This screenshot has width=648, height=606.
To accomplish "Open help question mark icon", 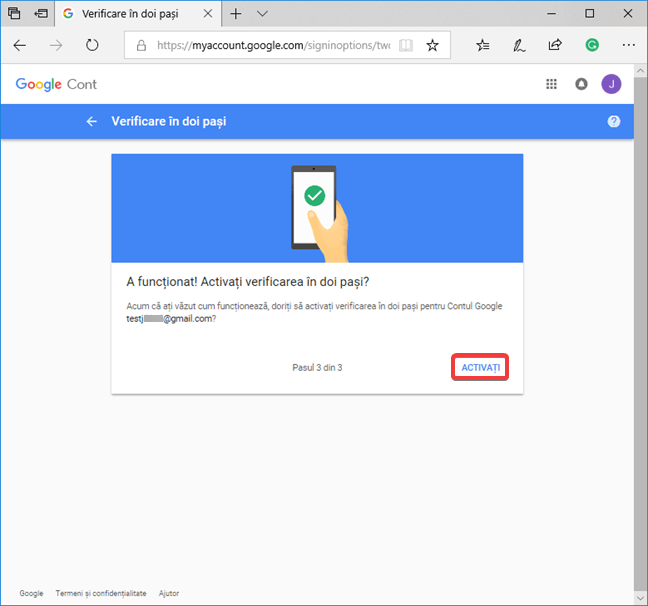I will point(614,122).
